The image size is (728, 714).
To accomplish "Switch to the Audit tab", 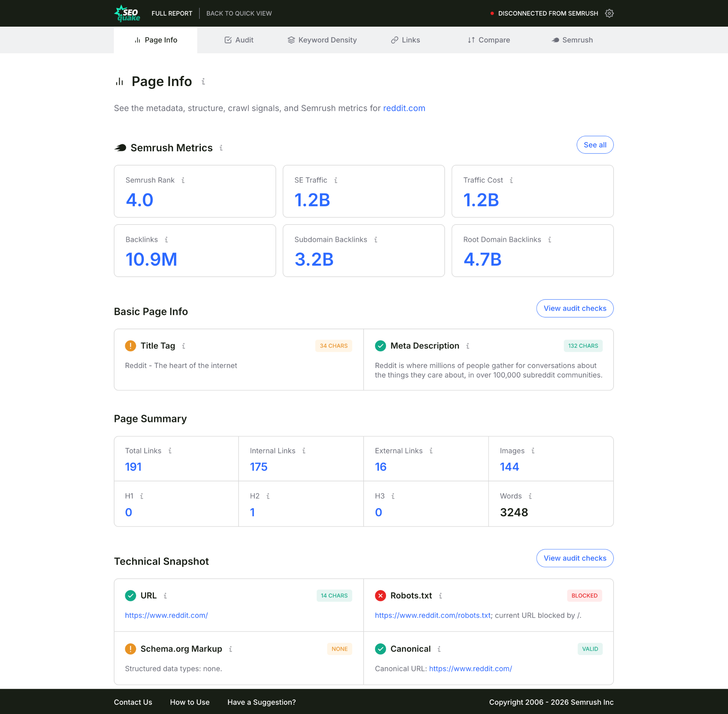I will click(239, 40).
